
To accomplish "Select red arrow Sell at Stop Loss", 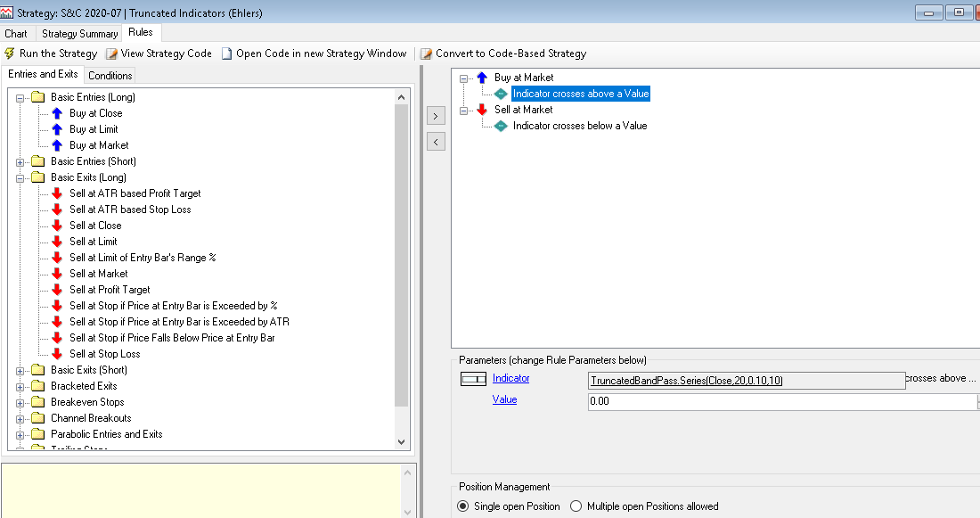I will tap(104, 354).
